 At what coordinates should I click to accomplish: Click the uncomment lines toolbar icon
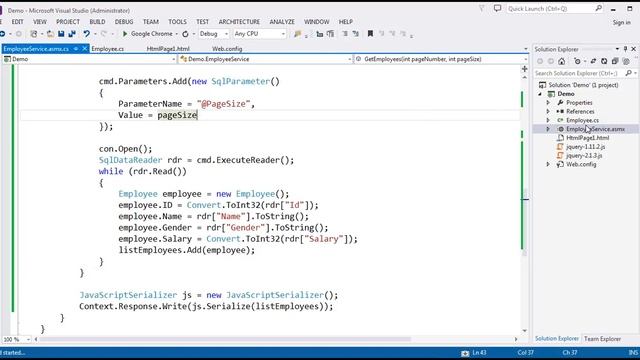356,34
